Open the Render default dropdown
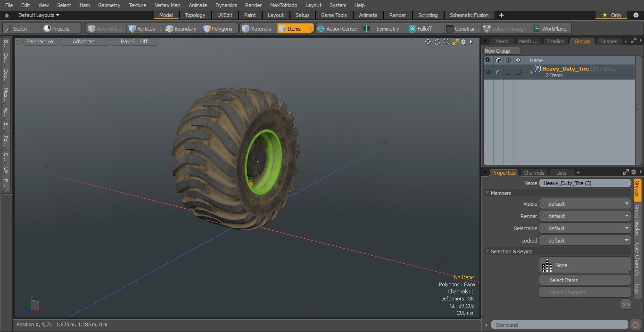The height and width of the screenshot is (332, 644). 585,216
